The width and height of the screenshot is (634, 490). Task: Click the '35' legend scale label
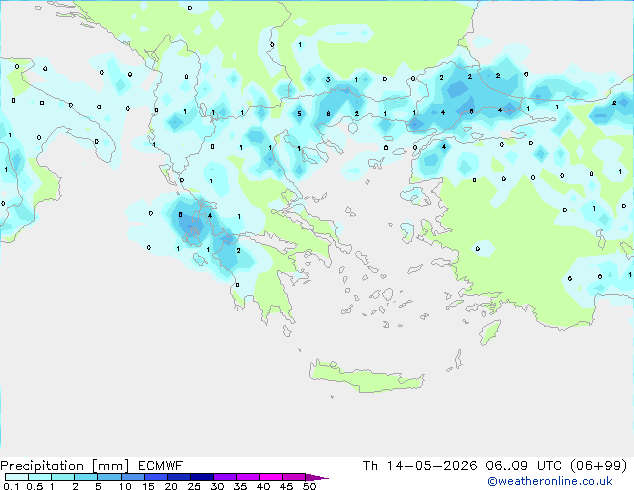[x=240, y=486]
